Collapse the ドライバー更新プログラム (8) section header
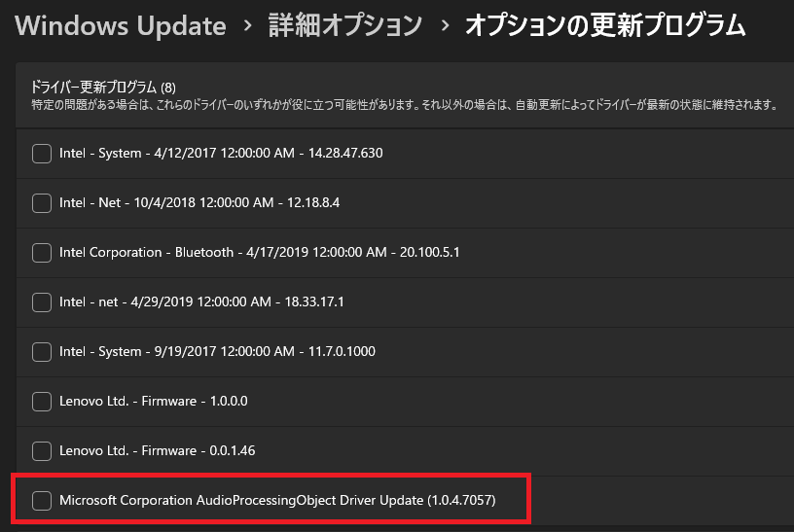 point(405,95)
